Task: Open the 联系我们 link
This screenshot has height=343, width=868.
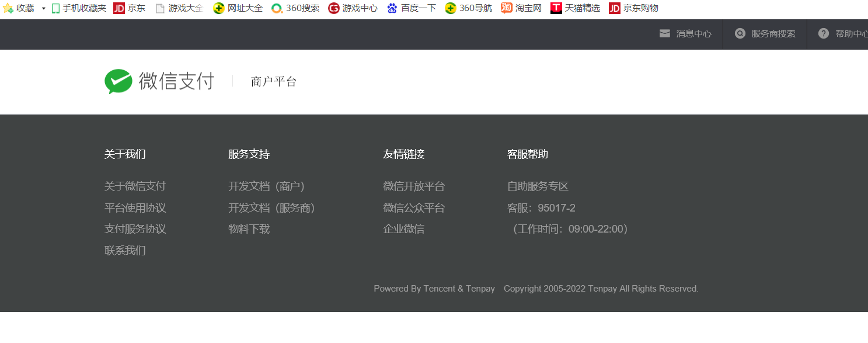Action: [x=125, y=251]
